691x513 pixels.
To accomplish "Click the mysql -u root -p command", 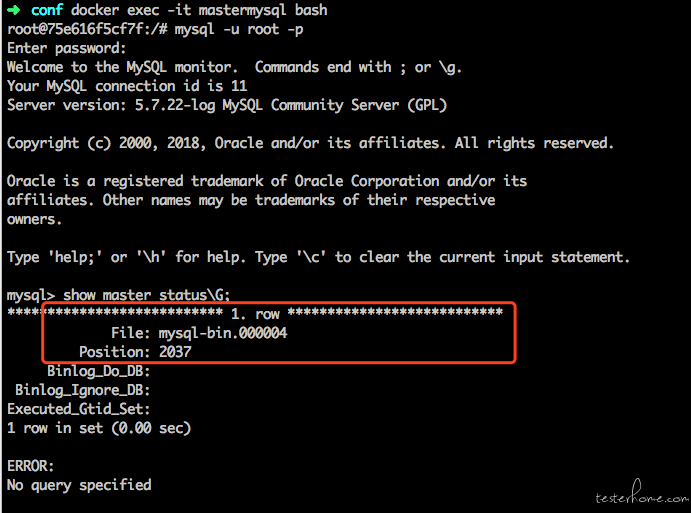I will coord(239,30).
